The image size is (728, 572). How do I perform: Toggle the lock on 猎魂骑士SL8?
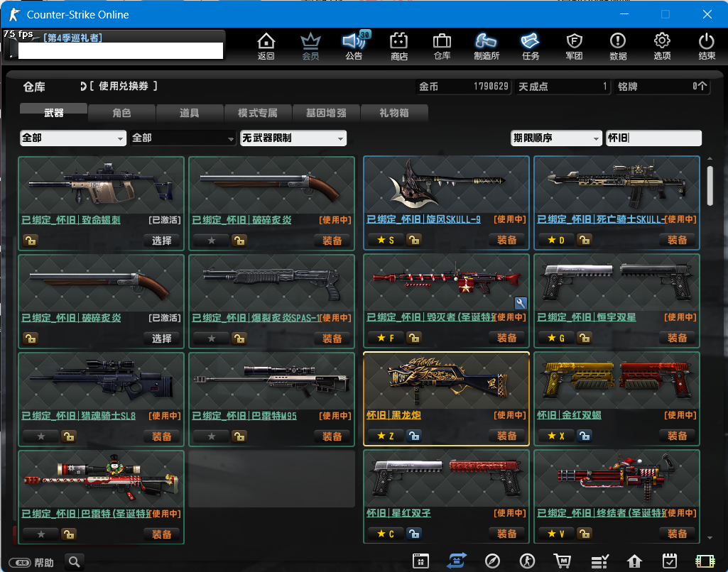click(69, 436)
